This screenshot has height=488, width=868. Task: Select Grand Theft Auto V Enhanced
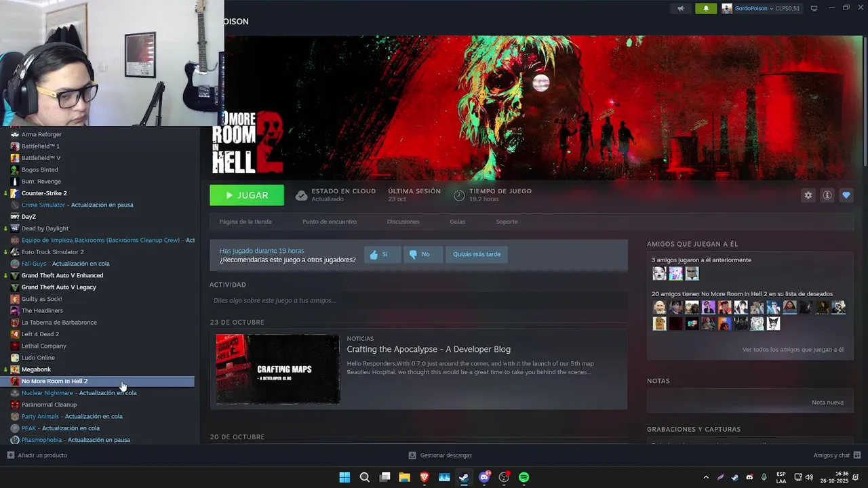(x=62, y=275)
